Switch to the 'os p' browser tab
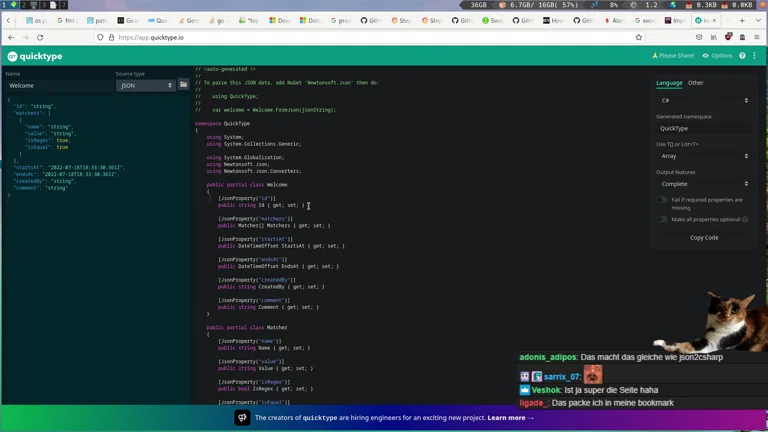768x432 pixels. click(37, 21)
